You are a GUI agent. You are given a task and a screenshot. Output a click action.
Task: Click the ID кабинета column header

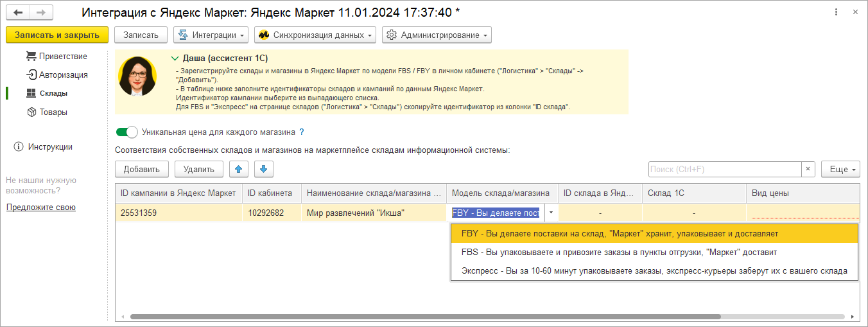coord(272,193)
